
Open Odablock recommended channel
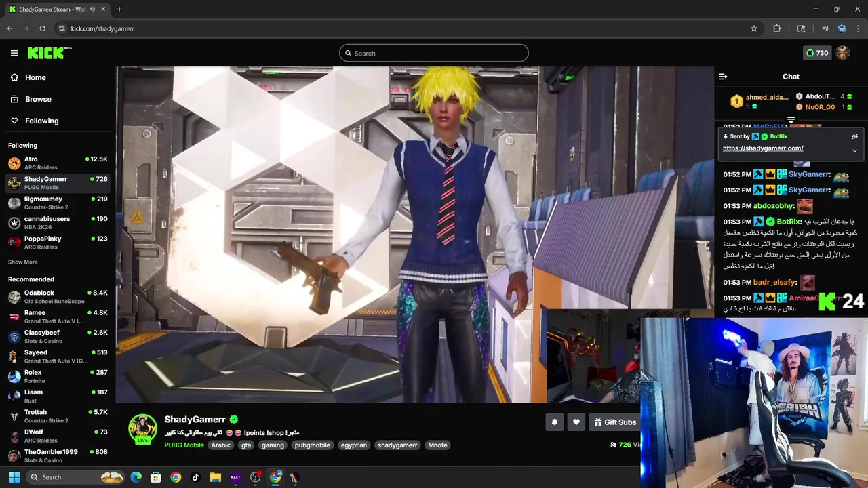pos(58,297)
